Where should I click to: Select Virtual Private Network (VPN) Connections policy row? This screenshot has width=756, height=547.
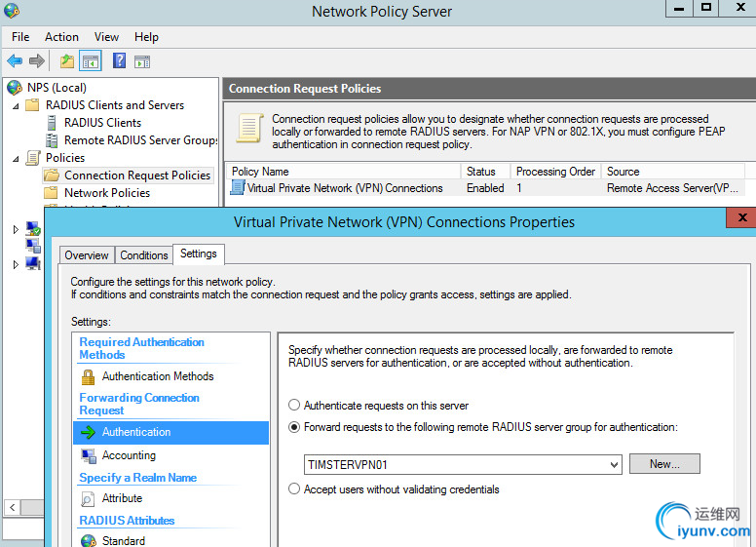(x=345, y=188)
